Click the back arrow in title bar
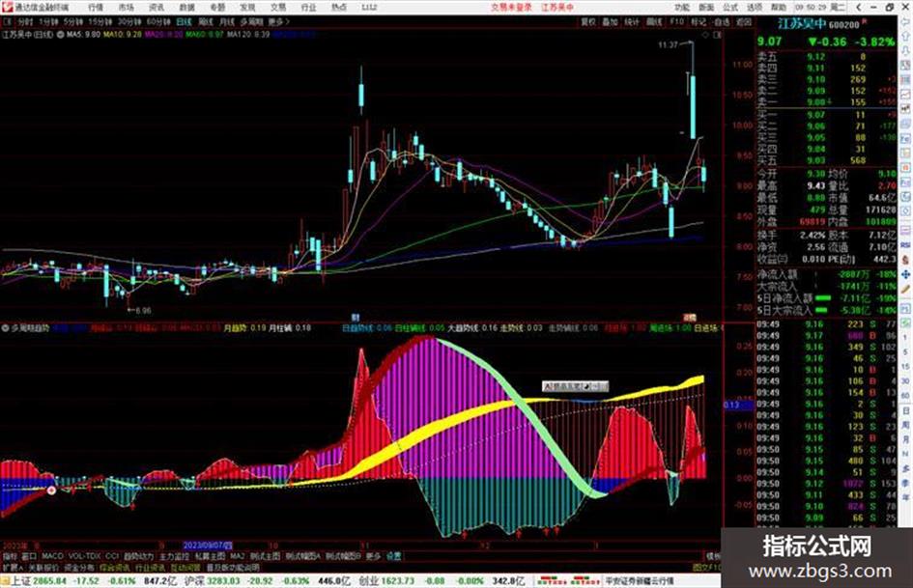This screenshot has width=913, height=588. click(859, 7)
